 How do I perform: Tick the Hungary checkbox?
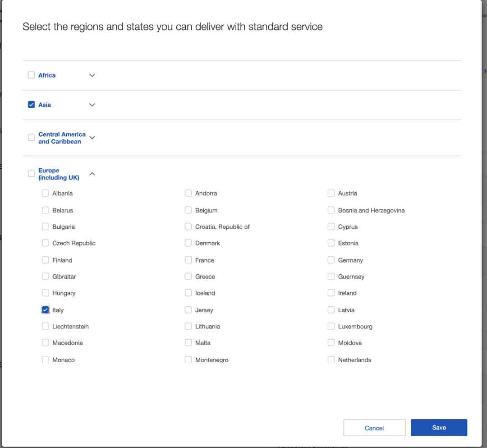click(x=46, y=293)
